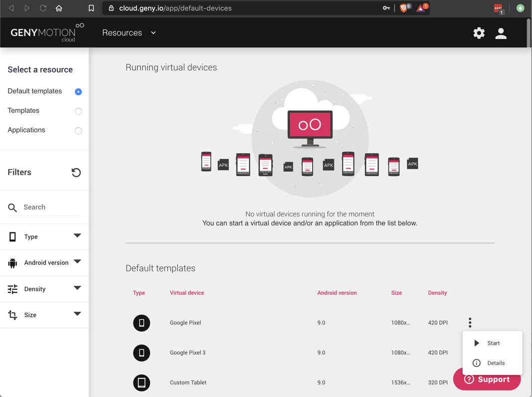Click the Google Pixel 3 phone icon
Image resolution: width=532 pixels, height=397 pixels.
142,353
